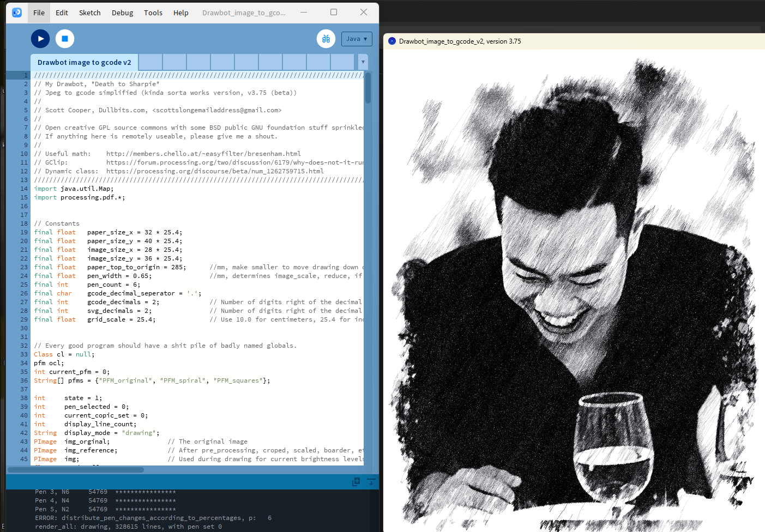Select the Drawbot image to gcode v2 tab
Viewport: 765px width, 532px height.
point(84,62)
